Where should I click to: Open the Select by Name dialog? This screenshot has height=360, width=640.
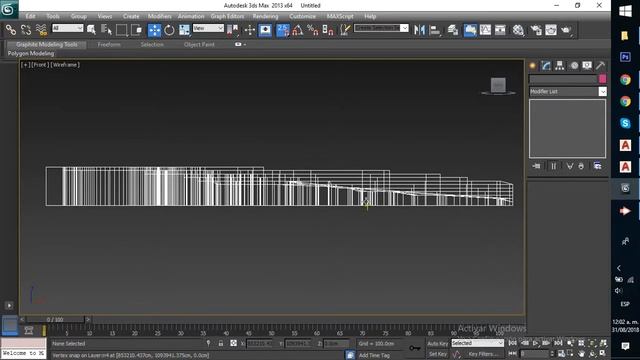[x=106, y=30]
